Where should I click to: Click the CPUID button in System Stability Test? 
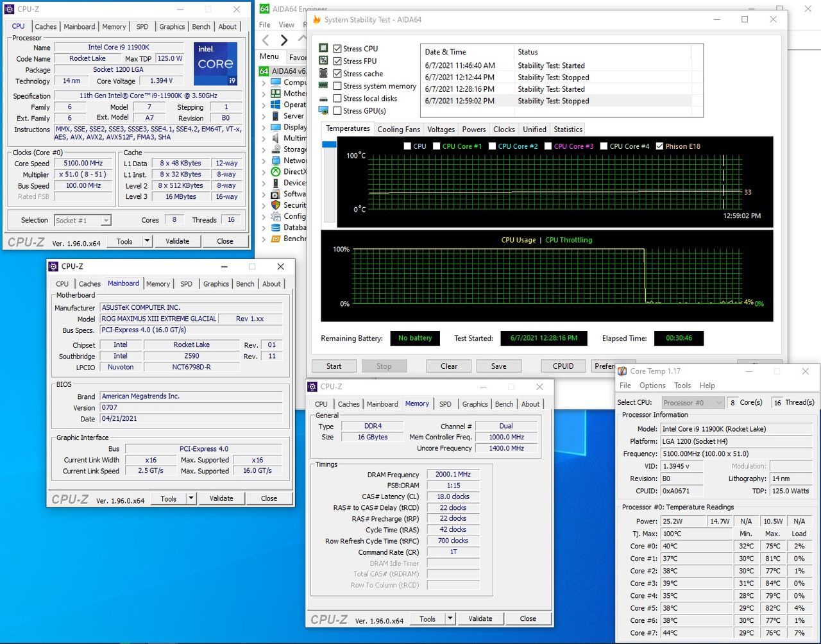563,366
